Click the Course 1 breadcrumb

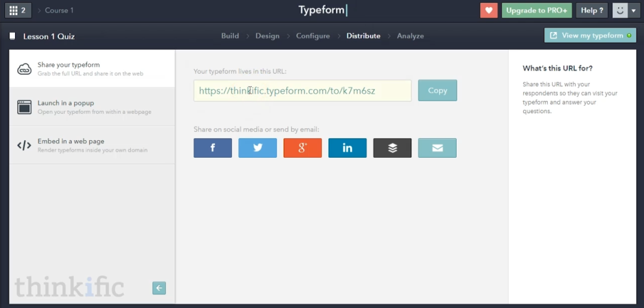(59, 11)
